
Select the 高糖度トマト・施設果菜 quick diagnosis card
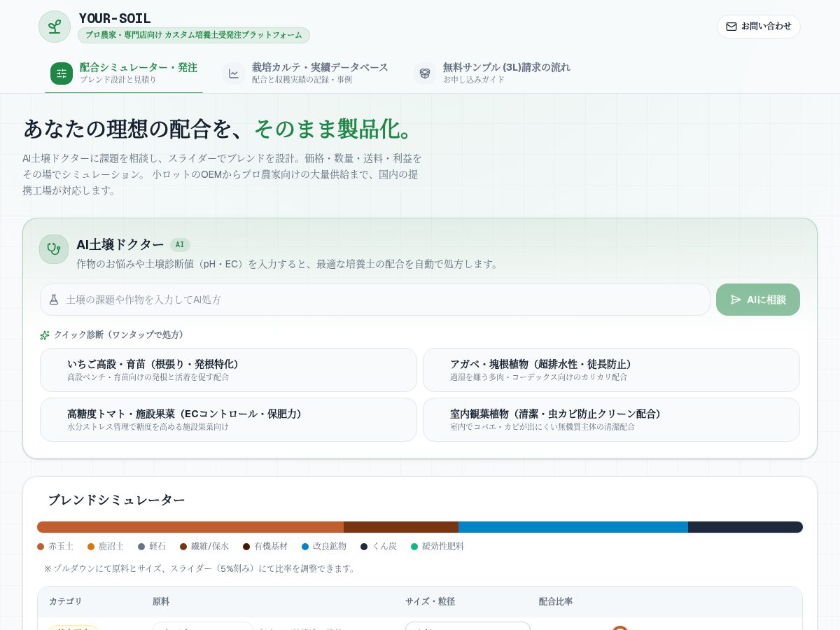click(x=228, y=419)
